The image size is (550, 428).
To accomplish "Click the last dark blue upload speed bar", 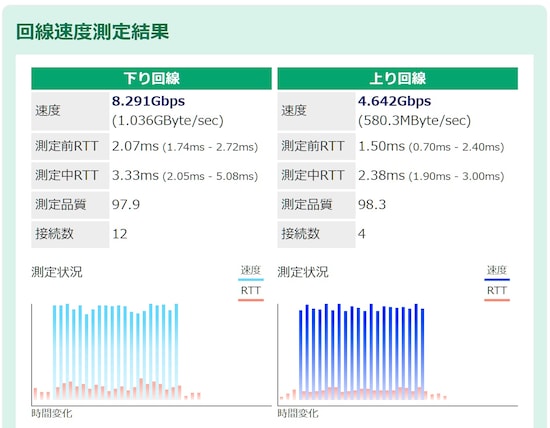I will 423,354.
